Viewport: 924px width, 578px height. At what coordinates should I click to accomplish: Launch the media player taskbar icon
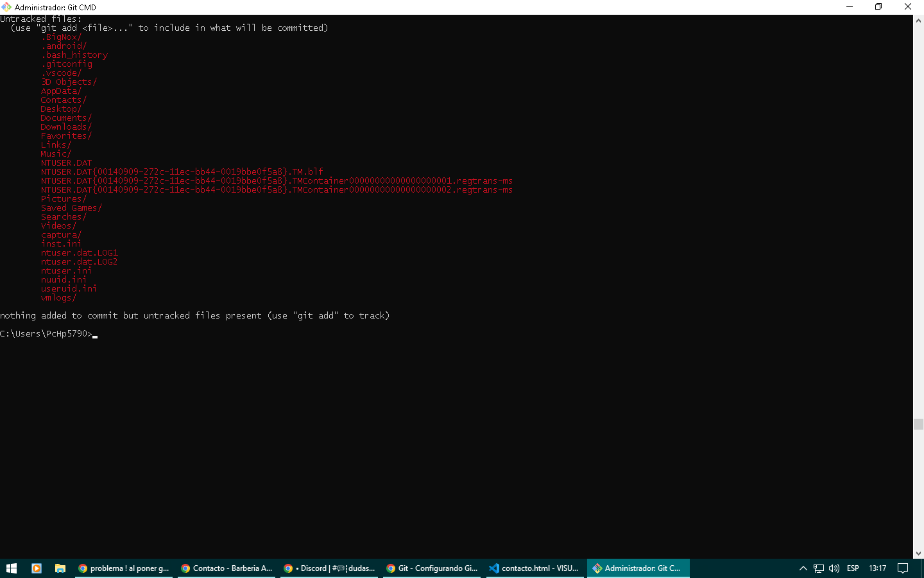tap(37, 568)
